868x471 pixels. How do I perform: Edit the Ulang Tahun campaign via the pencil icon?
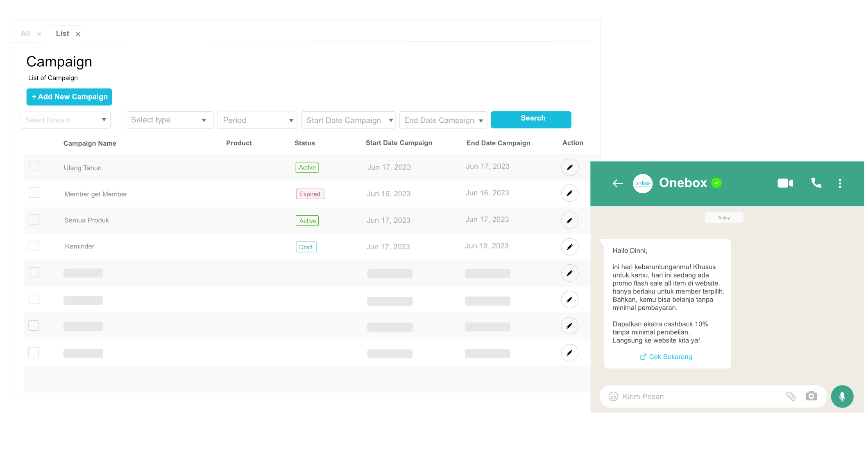click(x=569, y=167)
